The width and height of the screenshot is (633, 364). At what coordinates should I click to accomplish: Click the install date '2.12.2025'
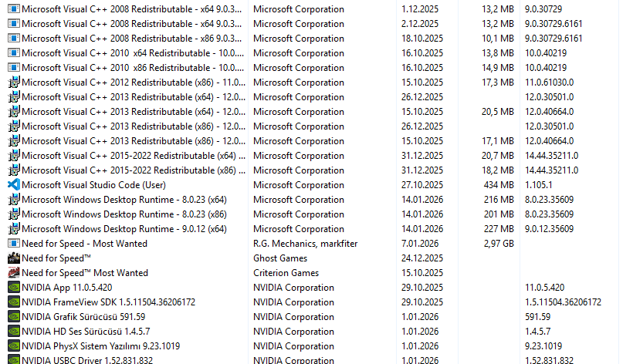[420, 24]
